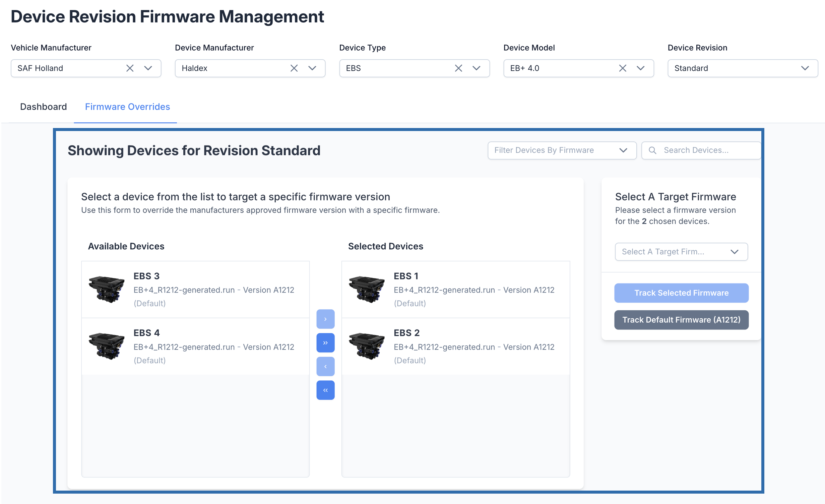This screenshot has width=825, height=504.
Task: Click Track Default Firmware (A1212) button
Action: pos(681,320)
